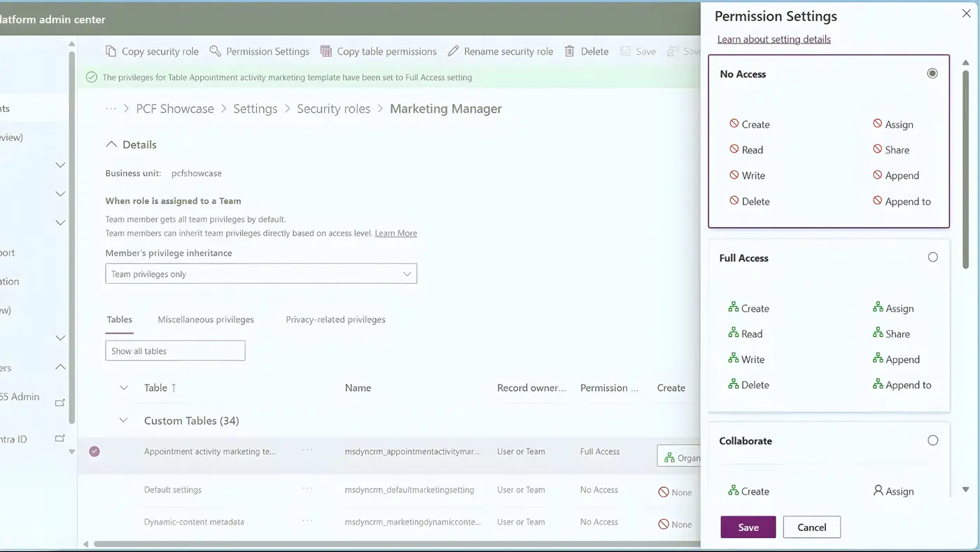Click the None icon in Dynamic-content metadata row
Screen dimensions: 980x552
tap(664, 524)
